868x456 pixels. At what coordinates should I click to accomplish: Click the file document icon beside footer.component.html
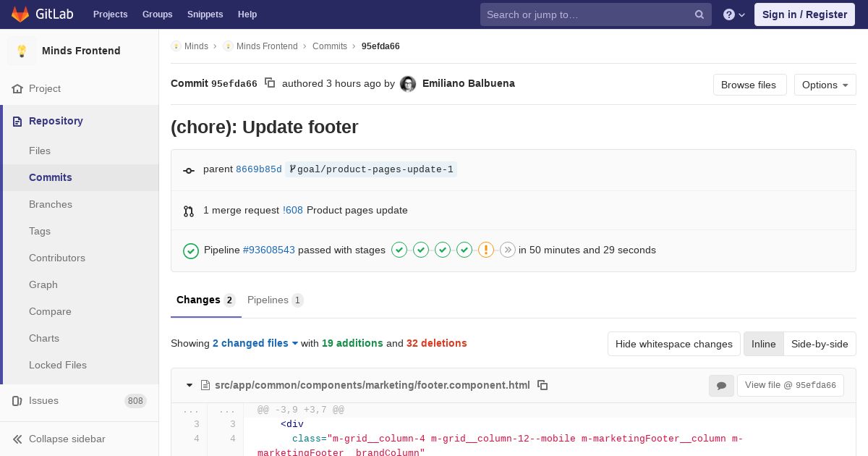click(205, 385)
